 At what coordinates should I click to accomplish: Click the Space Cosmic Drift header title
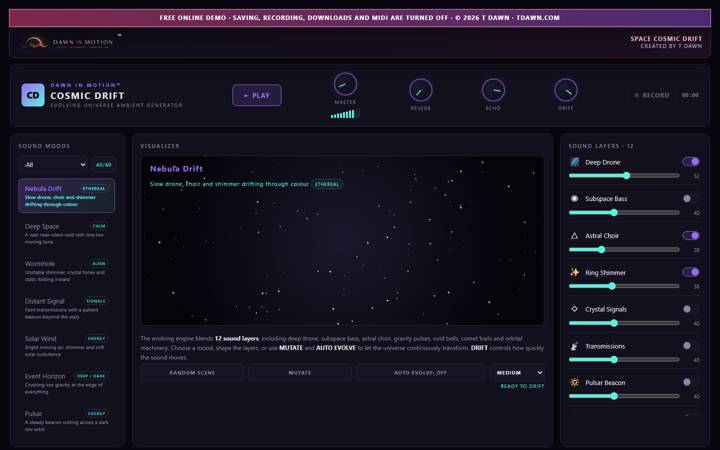click(x=666, y=39)
